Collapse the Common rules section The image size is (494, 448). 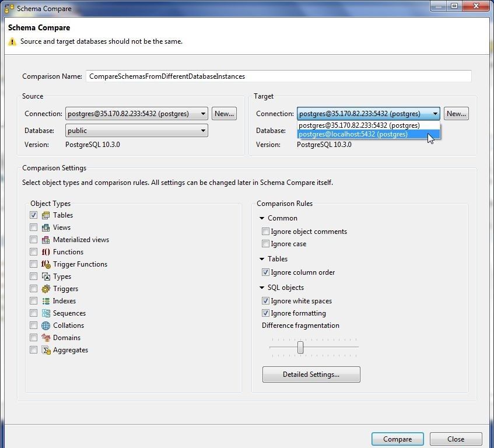pyautogui.click(x=262, y=218)
